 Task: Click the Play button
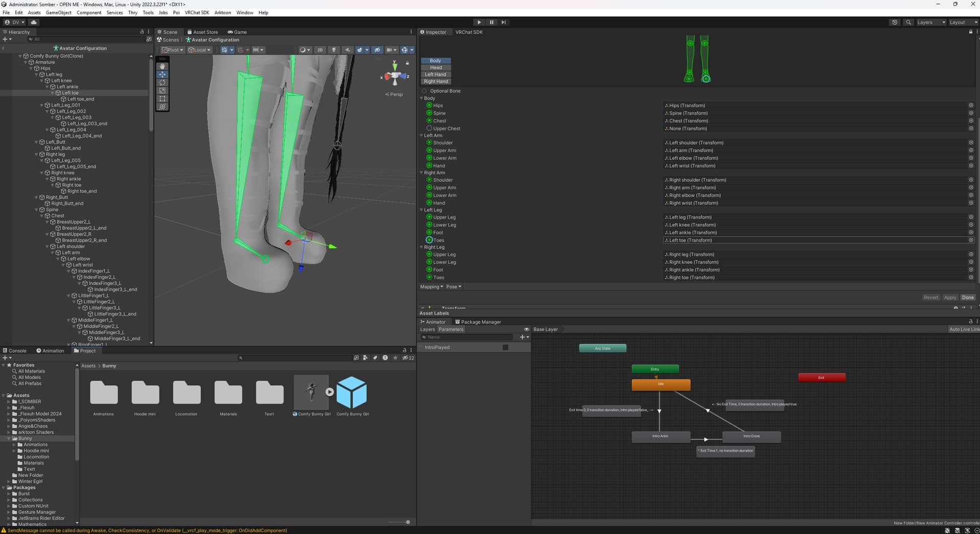pyautogui.click(x=479, y=22)
